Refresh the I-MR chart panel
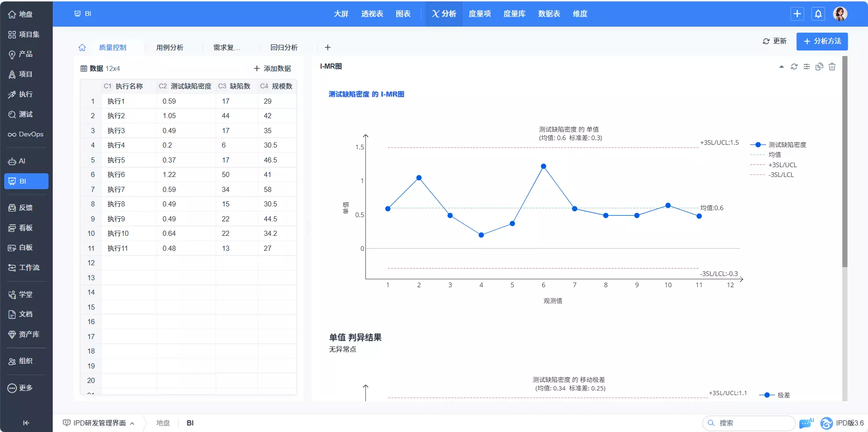868x432 pixels. point(794,67)
